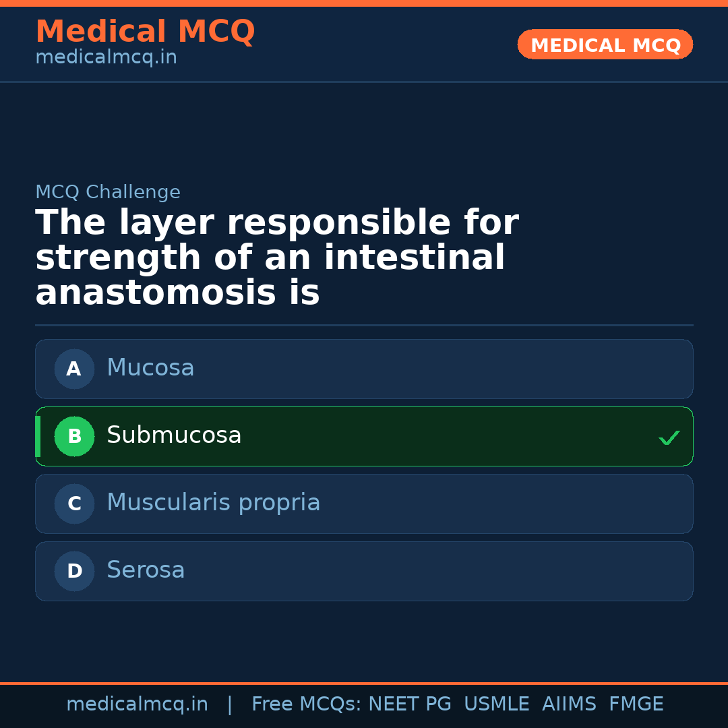Collapse the Submucosa answer card
728x728 pixels.
click(364, 436)
